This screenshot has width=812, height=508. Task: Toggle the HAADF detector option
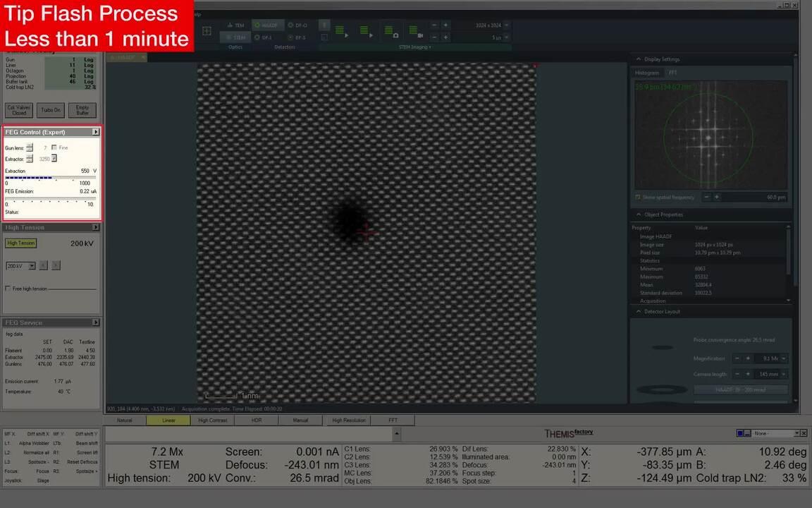point(266,25)
